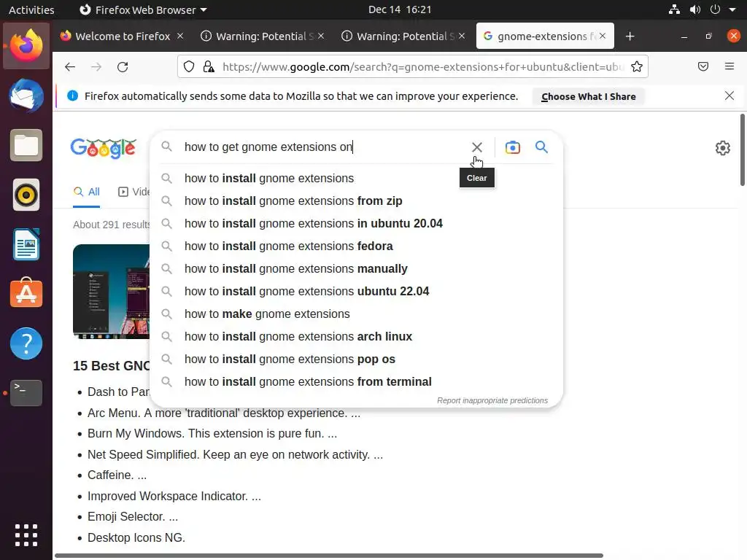Go to Google home via logo
This screenshot has height=560, width=747.
click(x=104, y=148)
